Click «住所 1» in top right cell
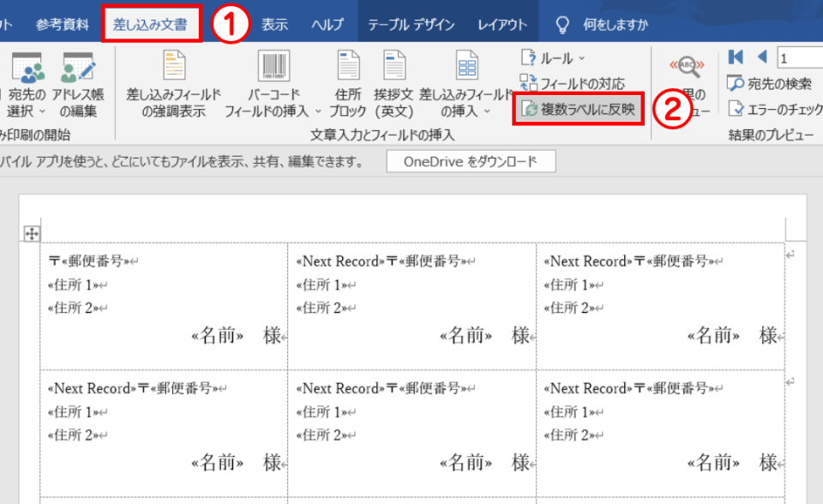This screenshot has width=823, height=504. 569,285
